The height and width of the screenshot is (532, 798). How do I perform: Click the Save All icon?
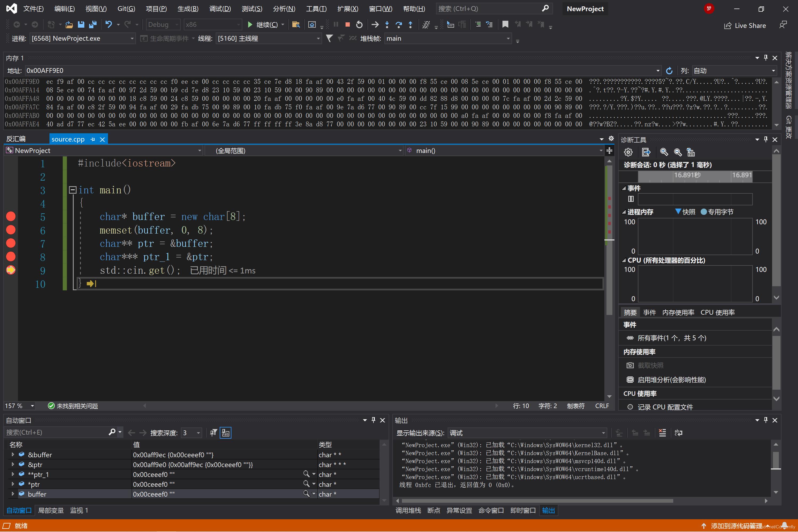(x=93, y=24)
